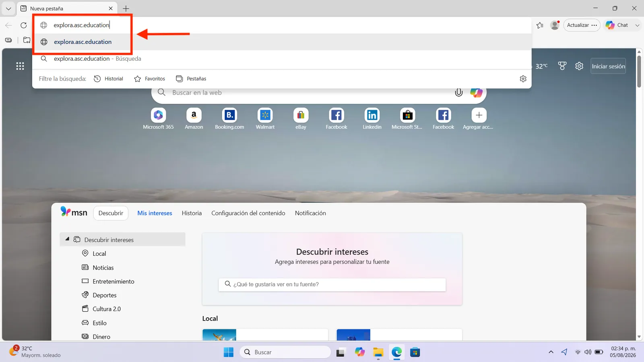Select Noticias interest category
This screenshot has height=362, width=644.
pyautogui.click(x=98, y=267)
